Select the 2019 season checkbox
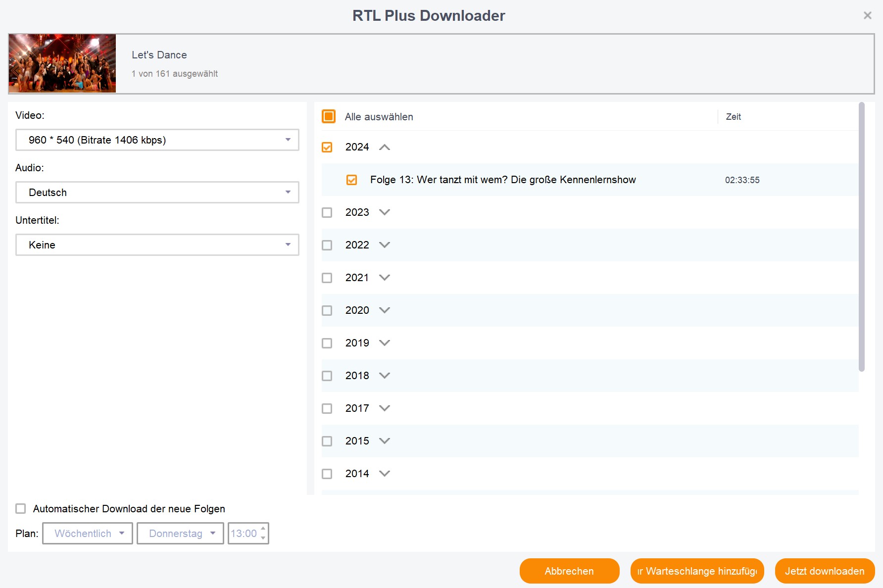The height and width of the screenshot is (588, 883). click(x=327, y=343)
